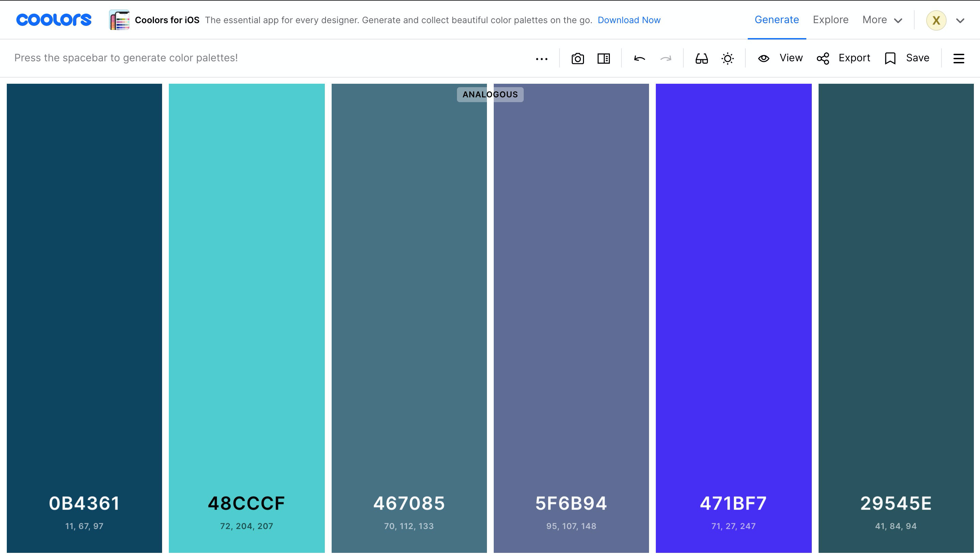This screenshot has width=980, height=559.
Task: Open the split-panel methods icon
Action: (603, 58)
